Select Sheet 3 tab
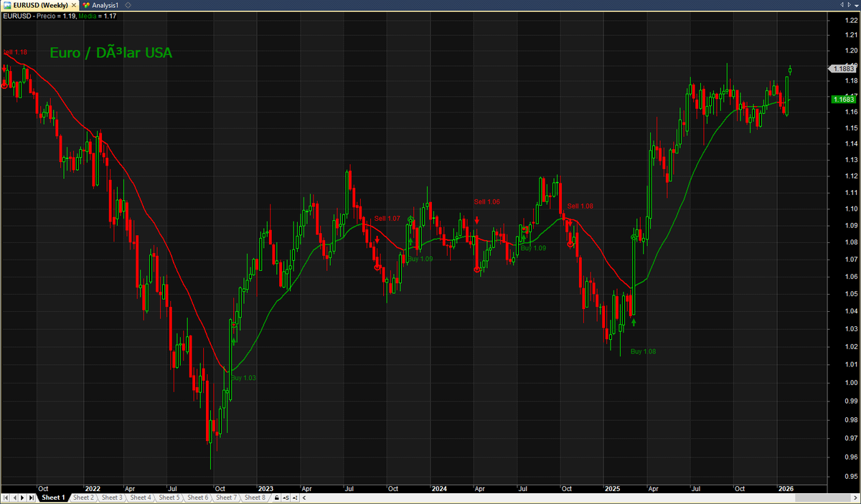Image resolution: width=861 pixels, height=504 pixels. (112, 498)
